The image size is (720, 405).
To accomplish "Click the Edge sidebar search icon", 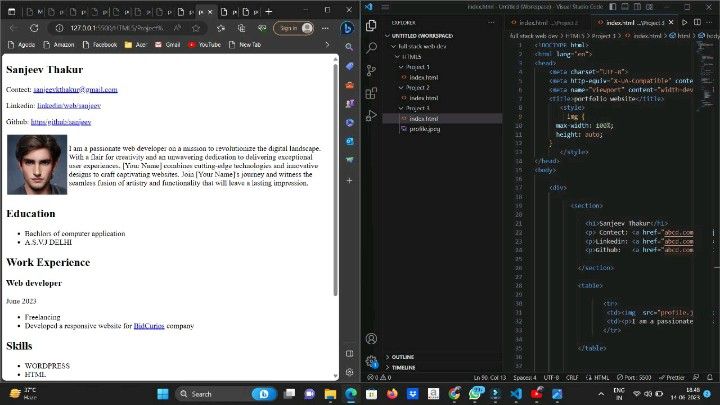I will 349,47.
